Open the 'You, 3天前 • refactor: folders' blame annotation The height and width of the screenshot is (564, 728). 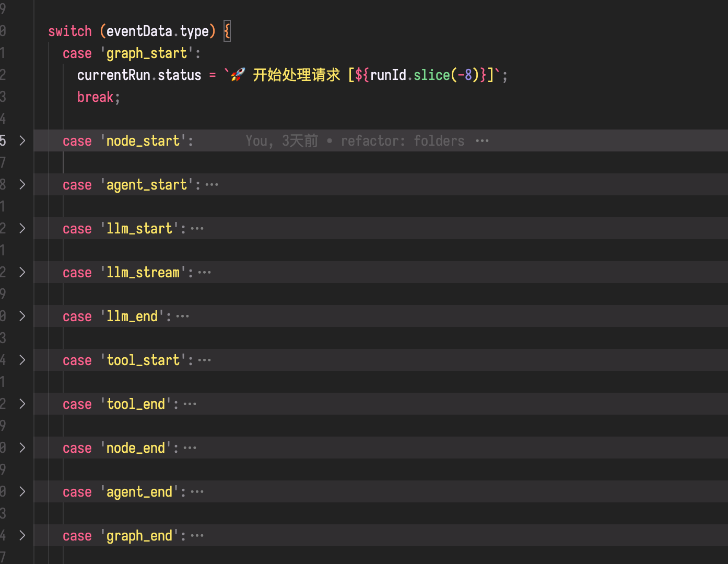(355, 141)
